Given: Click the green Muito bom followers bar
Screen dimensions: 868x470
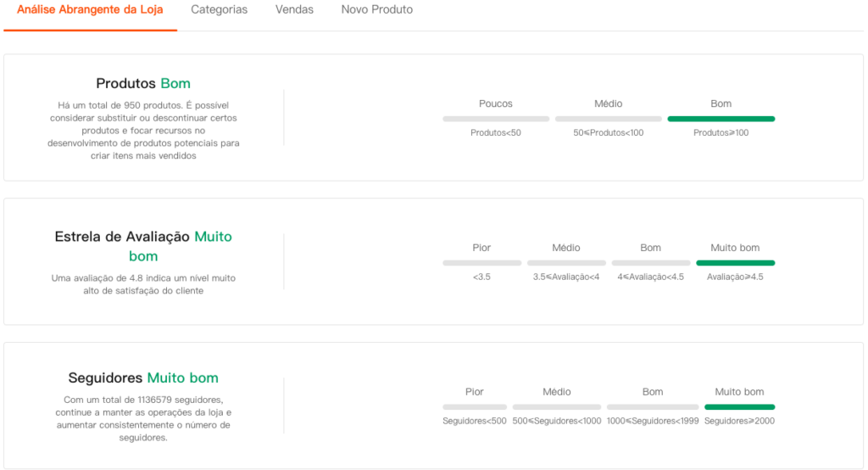Looking at the screenshot, I should [739, 407].
